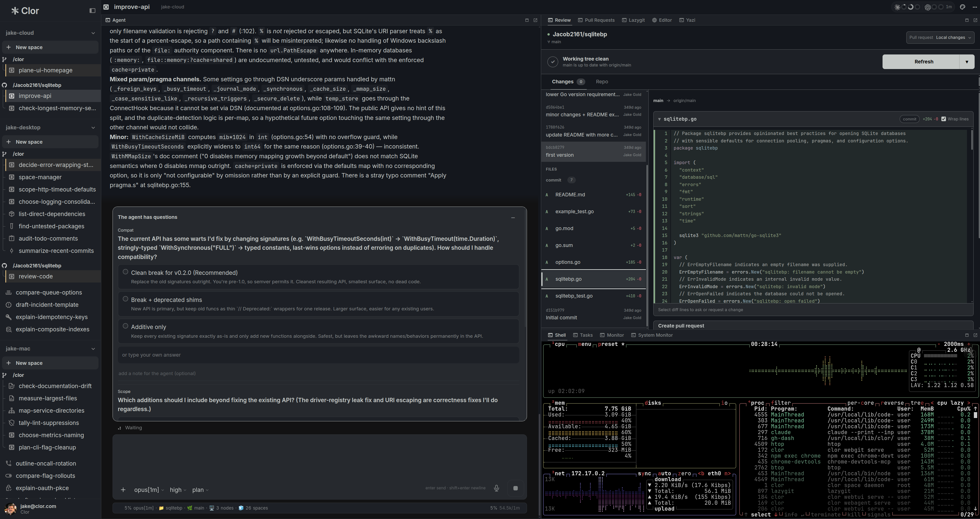
Task: Add an attachment with the plus icon
Action: (x=123, y=490)
